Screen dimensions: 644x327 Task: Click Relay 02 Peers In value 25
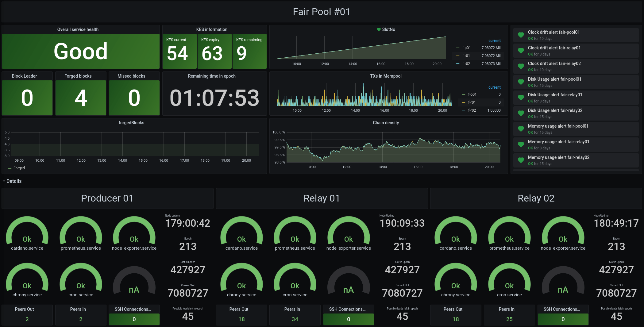(x=509, y=319)
